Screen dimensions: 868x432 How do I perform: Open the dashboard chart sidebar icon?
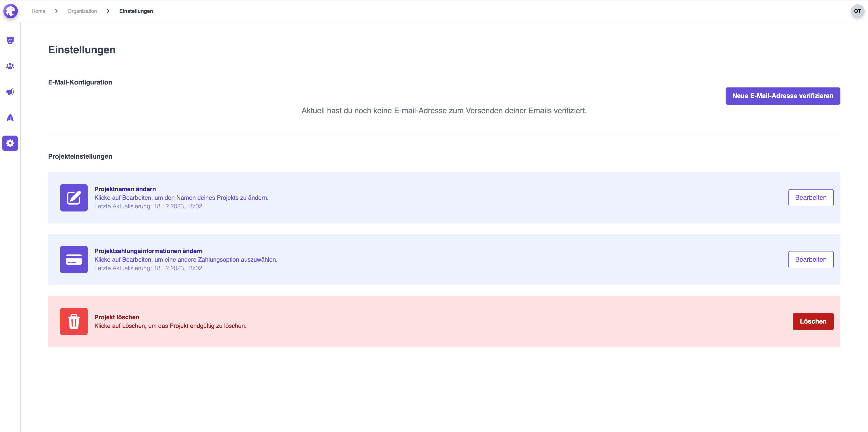point(10,40)
